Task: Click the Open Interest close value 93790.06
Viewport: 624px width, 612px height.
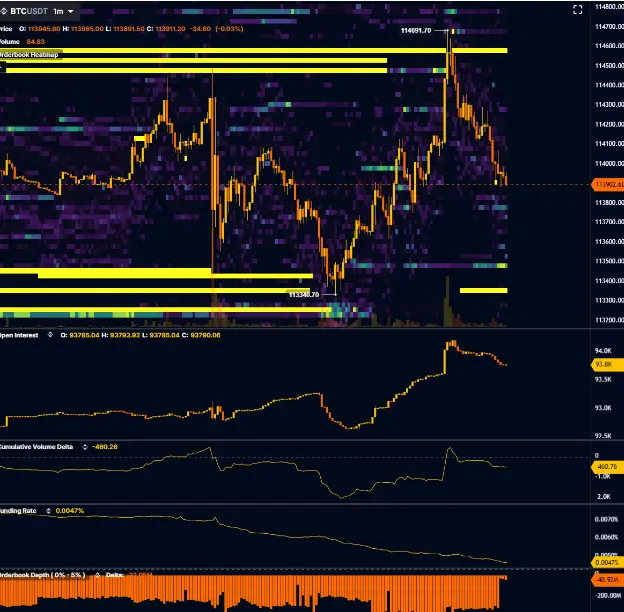Action: [x=205, y=335]
